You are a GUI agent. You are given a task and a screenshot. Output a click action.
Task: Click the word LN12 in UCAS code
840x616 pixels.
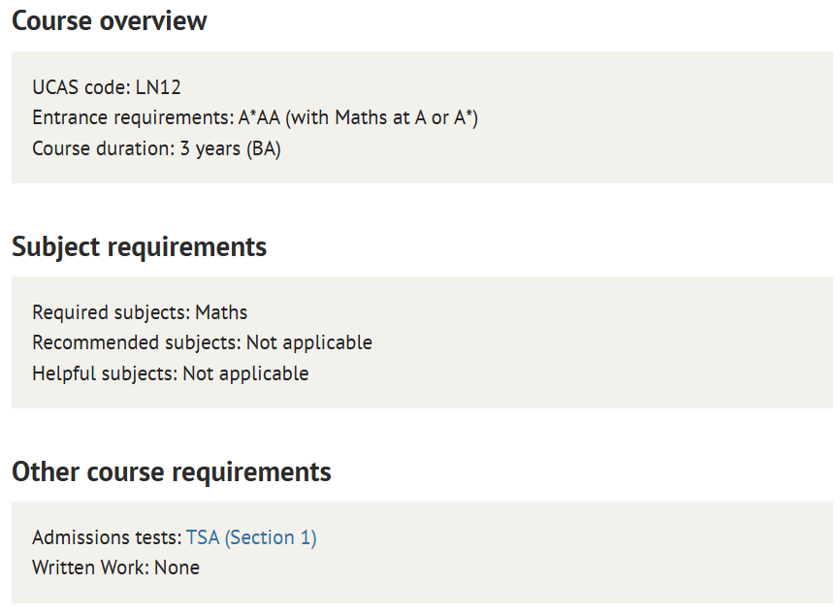(158, 87)
